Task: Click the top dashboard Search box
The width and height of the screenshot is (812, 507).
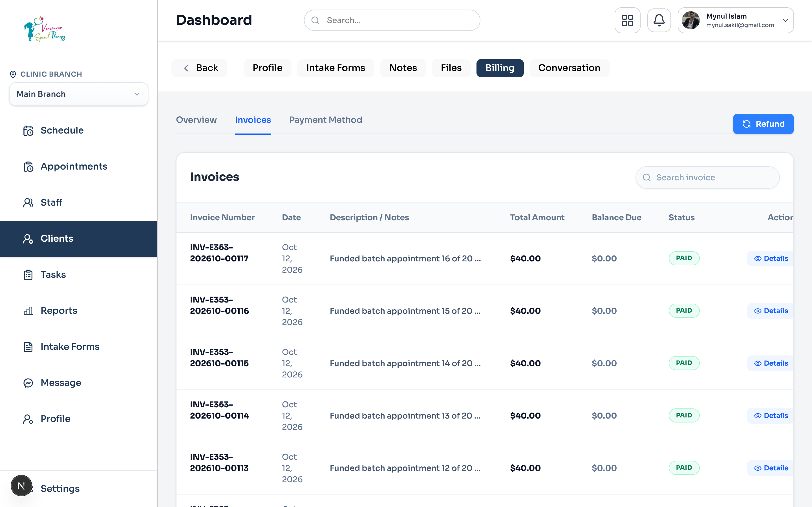Action: pyautogui.click(x=392, y=21)
